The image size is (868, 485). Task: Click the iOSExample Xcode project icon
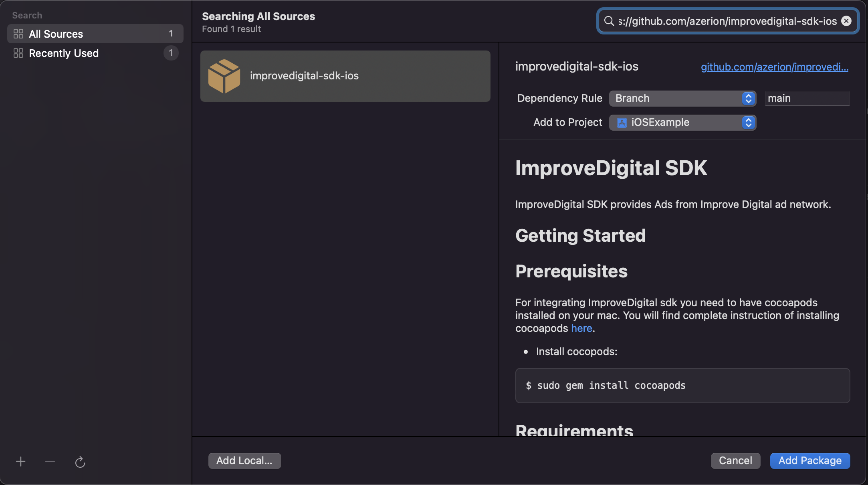622,123
